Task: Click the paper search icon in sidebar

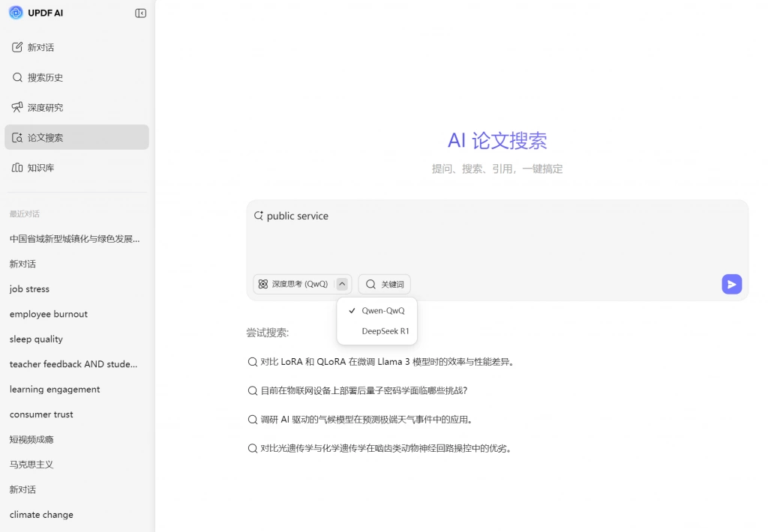Action: 17,138
